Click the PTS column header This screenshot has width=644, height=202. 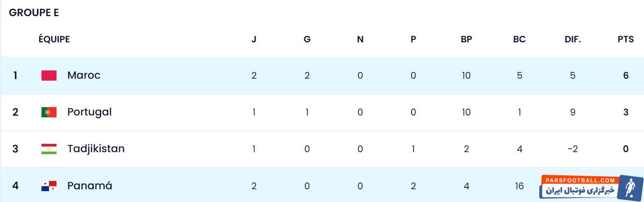point(625,39)
